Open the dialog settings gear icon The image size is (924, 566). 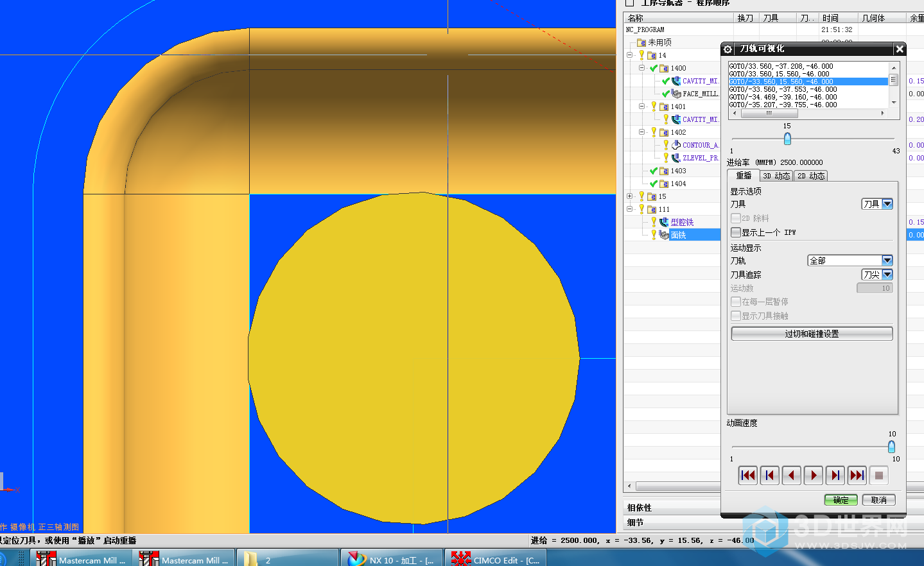pos(728,49)
